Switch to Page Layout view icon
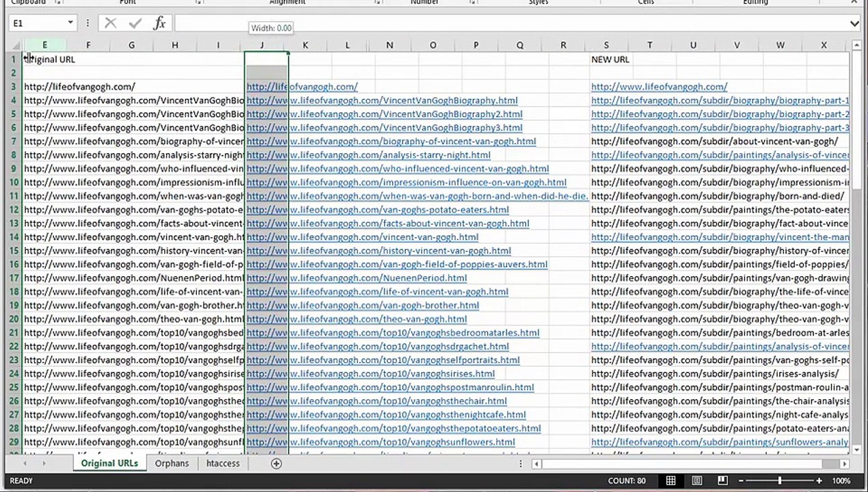868x492 pixels. pos(696,481)
